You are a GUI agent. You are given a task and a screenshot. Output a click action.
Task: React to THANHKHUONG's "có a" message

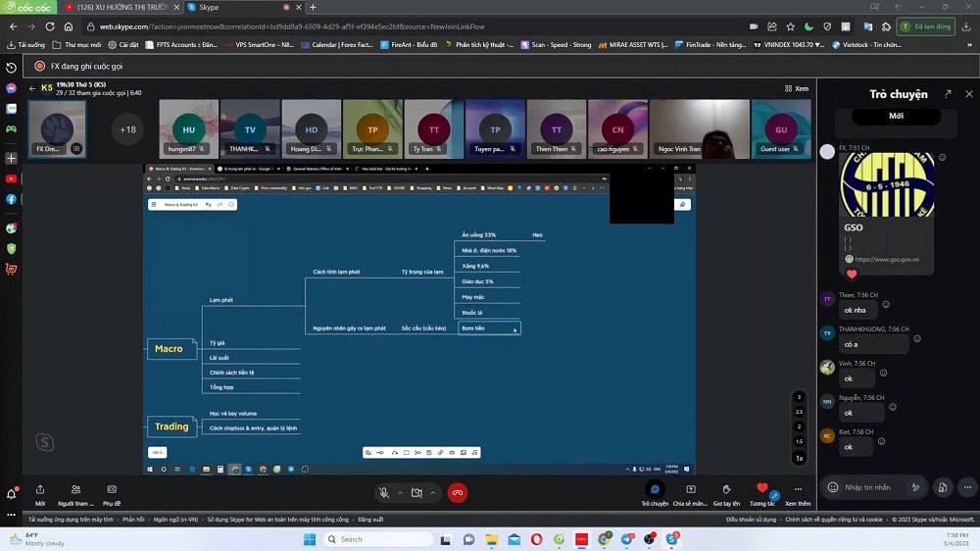pos(917,338)
